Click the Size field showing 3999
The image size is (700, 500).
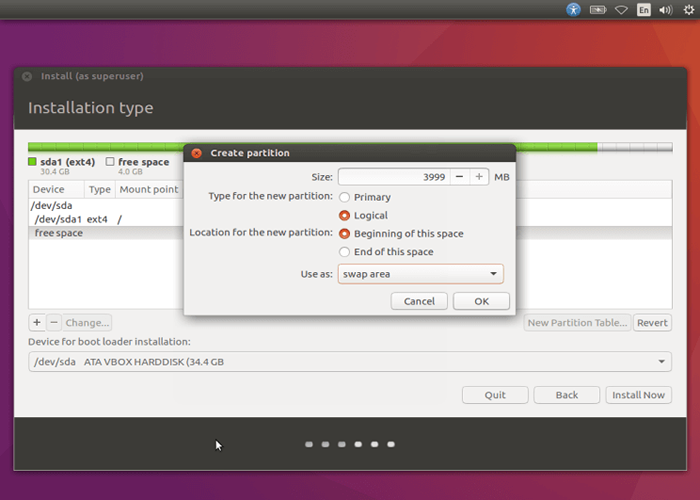click(394, 177)
